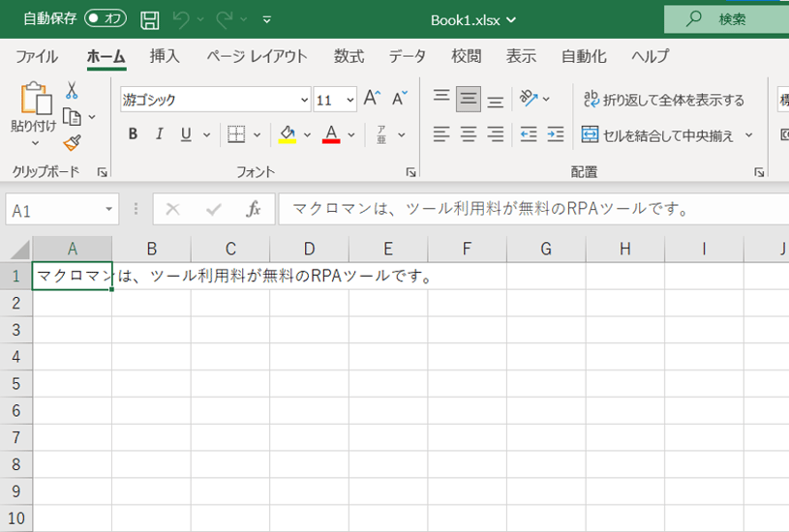Click 折り返して全体を表示する wrap text button
Image resolution: width=789 pixels, height=532 pixels.
click(664, 100)
